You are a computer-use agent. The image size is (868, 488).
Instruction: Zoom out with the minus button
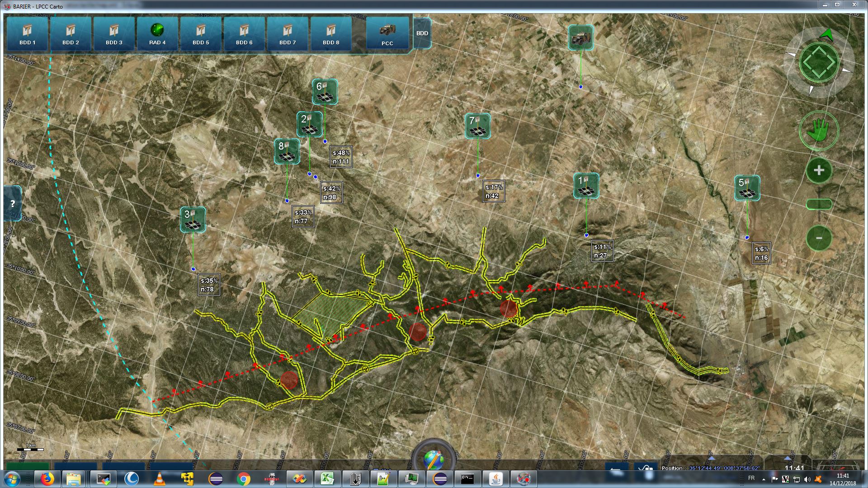[x=819, y=238]
